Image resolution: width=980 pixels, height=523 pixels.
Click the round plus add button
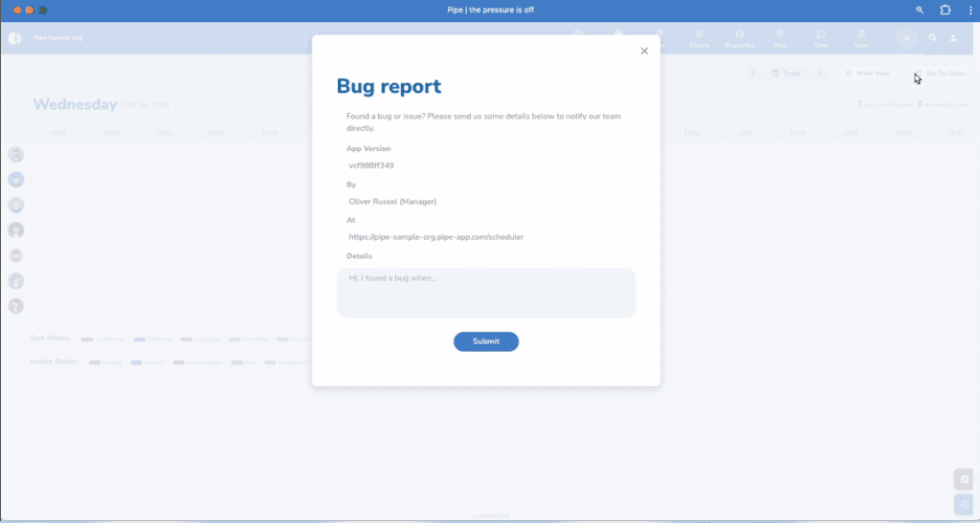906,38
